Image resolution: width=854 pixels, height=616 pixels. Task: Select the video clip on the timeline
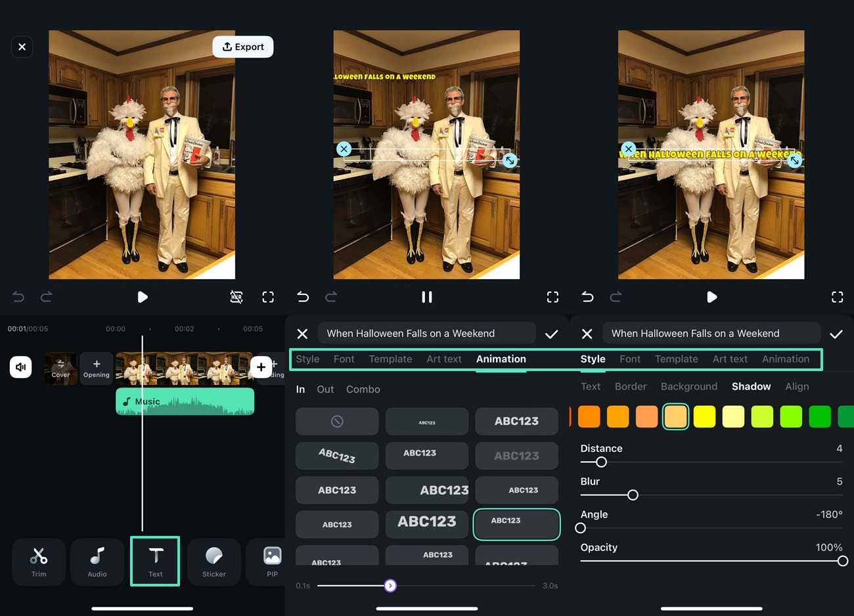pyautogui.click(x=184, y=368)
